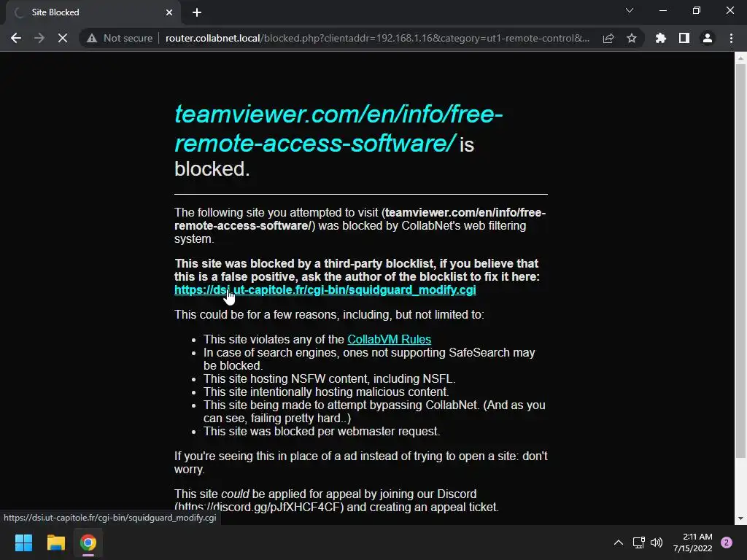
Task: Open the network status tray icon
Action: pos(638,542)
